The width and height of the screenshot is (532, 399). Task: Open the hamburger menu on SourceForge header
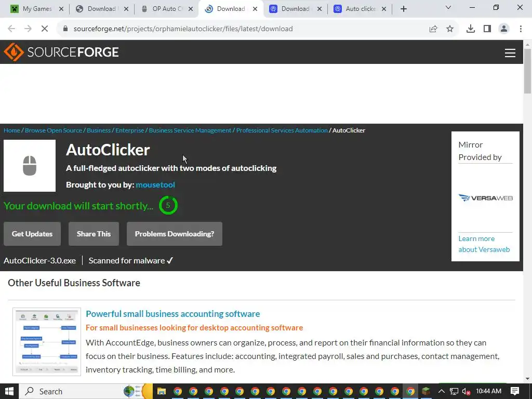(510, 52)
